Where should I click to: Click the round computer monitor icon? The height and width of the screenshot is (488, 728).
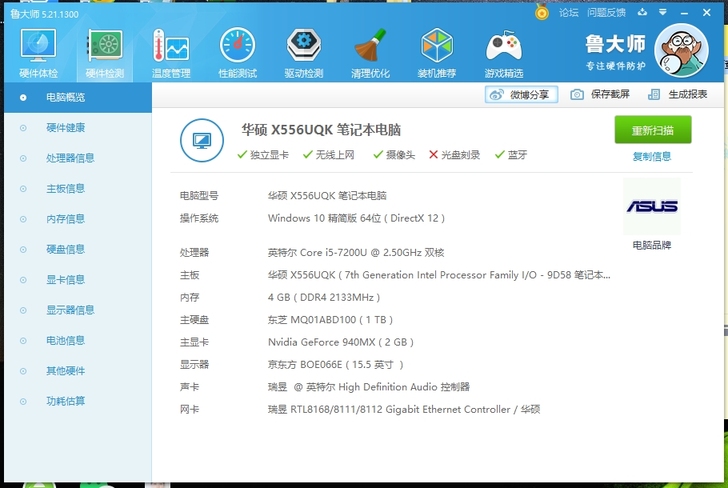(x=202, y=140)
